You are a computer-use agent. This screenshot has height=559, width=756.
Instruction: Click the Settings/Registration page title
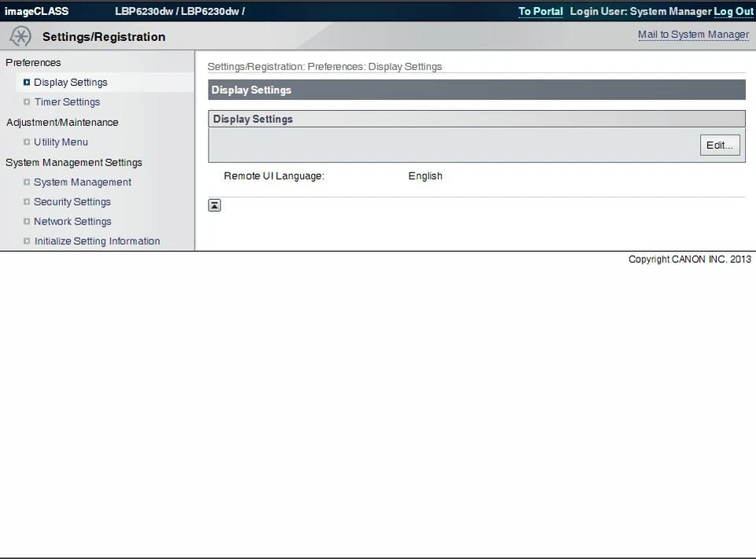pos(104,37)
